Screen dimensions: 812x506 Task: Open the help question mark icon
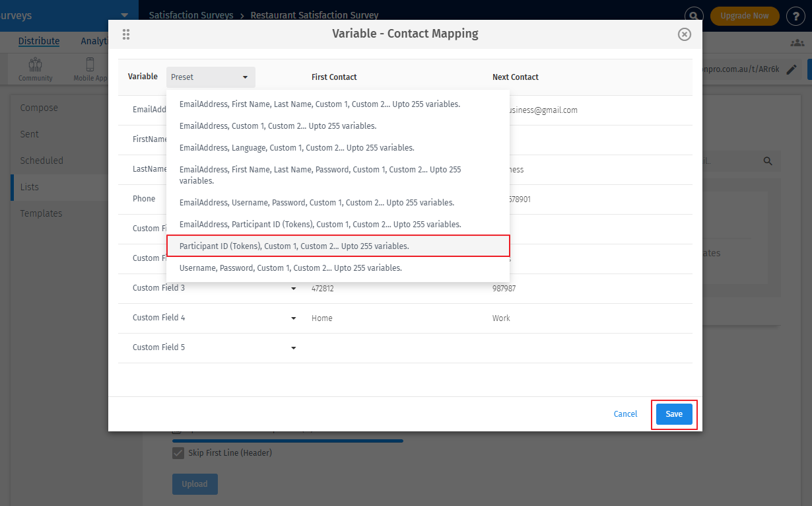[796, 16]
